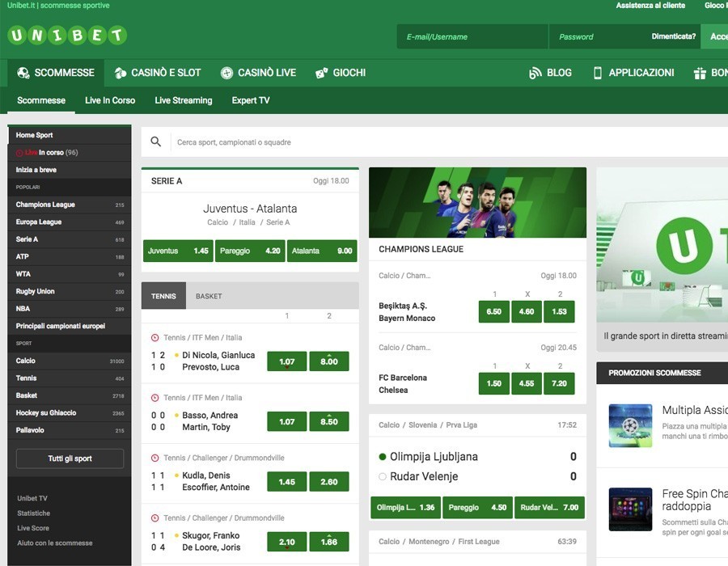
Task: Bet on Juventus at 1.45
Action: coord(178,251)
